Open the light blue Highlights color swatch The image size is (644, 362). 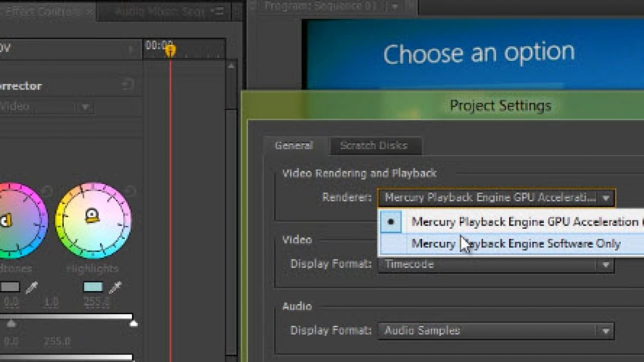[93, 287]
